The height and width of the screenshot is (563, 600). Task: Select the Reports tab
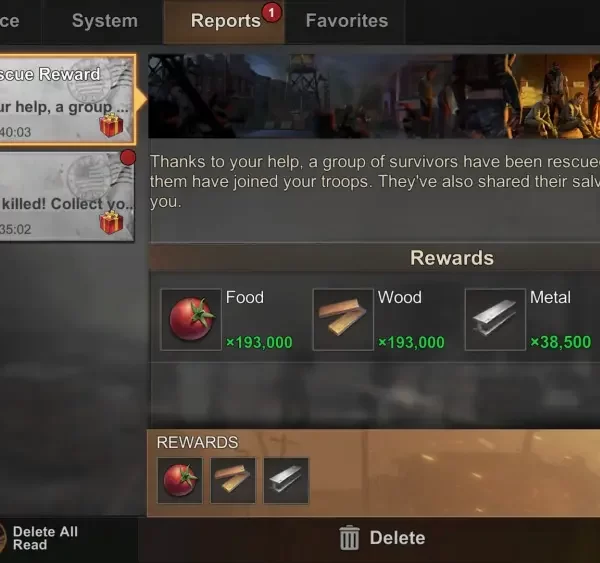click(225, 21)
